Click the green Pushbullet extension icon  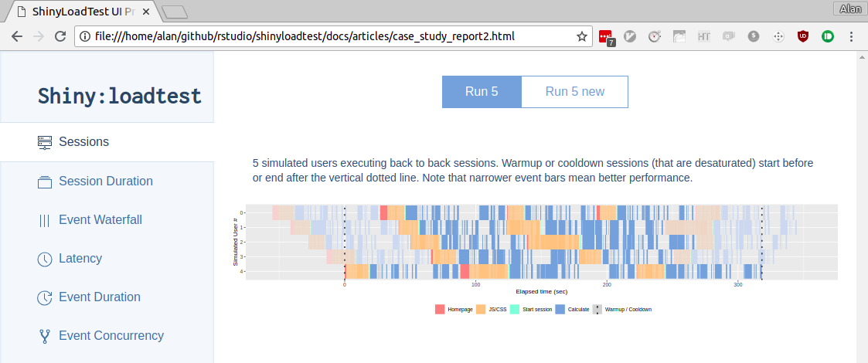(828, 36)
